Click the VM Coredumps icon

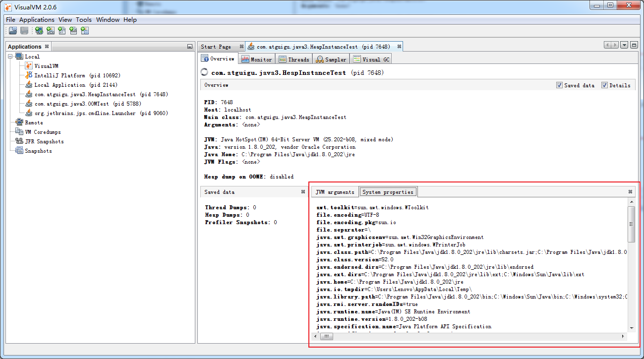pyautogui.click(x=19, y=132)
